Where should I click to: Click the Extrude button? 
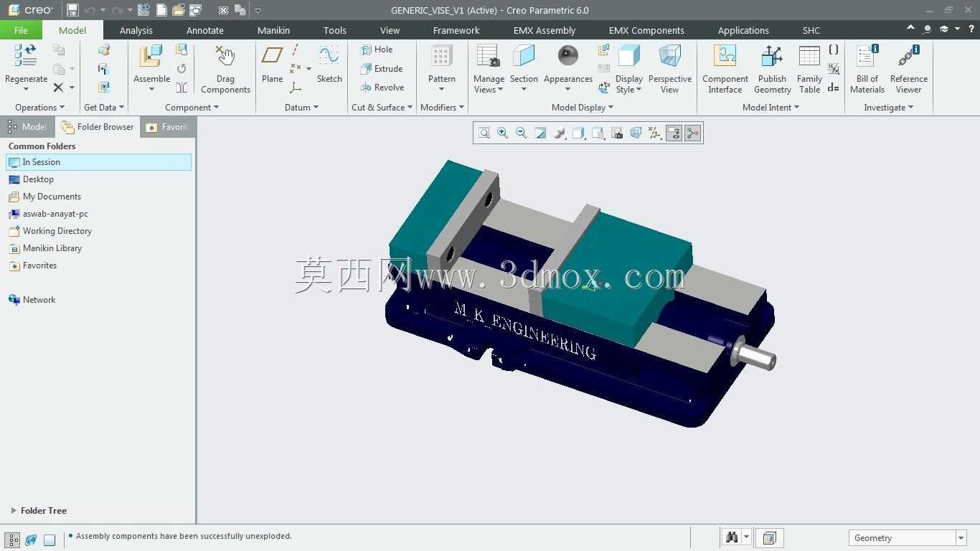(x=382, y=69)
